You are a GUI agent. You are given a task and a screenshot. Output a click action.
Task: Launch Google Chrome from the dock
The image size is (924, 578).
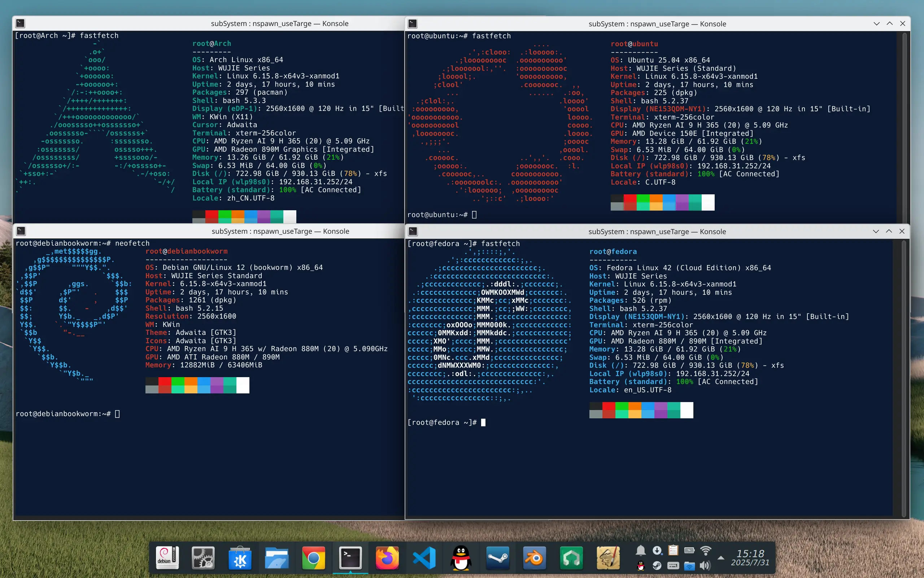(x=313, y=558)
